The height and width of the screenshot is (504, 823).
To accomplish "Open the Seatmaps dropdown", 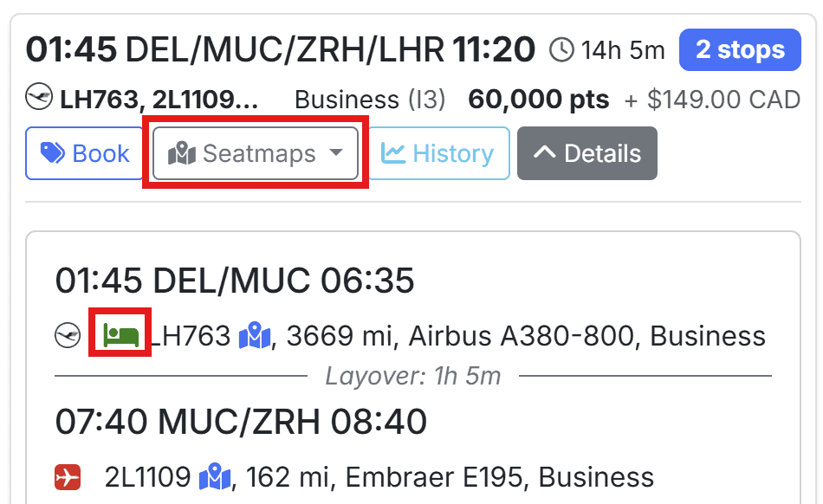I will tap(256, 154).
